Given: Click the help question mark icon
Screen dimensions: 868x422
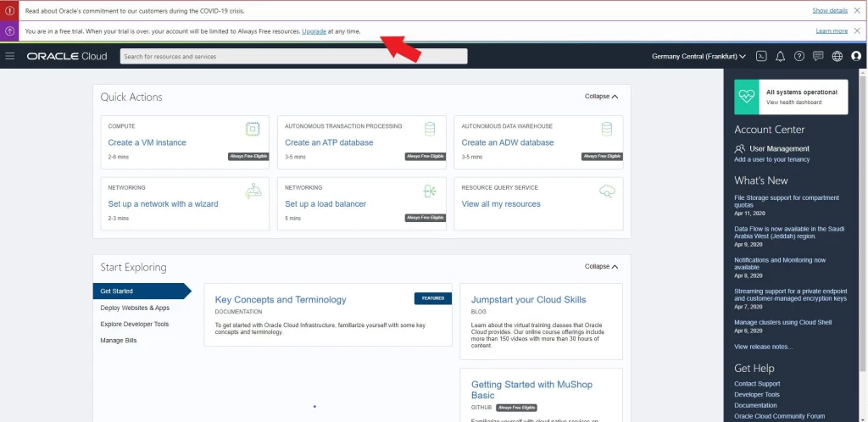Looking at the screenshot, I should pyautogui.click(x=798, y=56).
